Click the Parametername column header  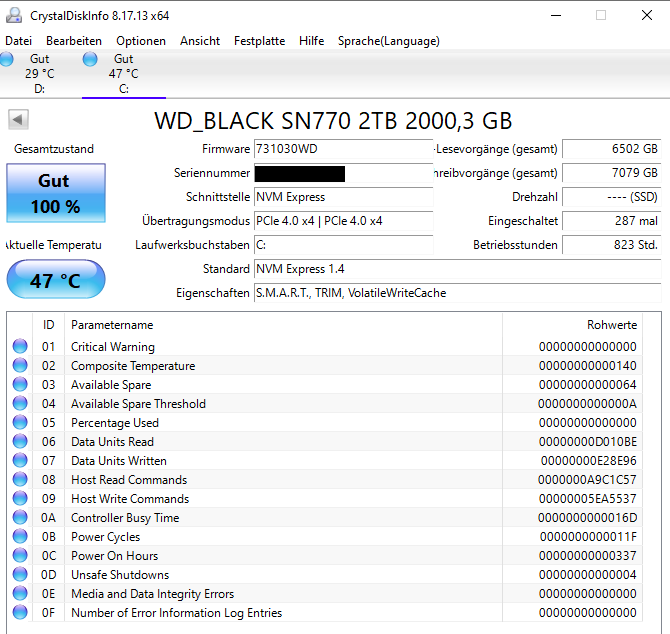pos(283,325)
